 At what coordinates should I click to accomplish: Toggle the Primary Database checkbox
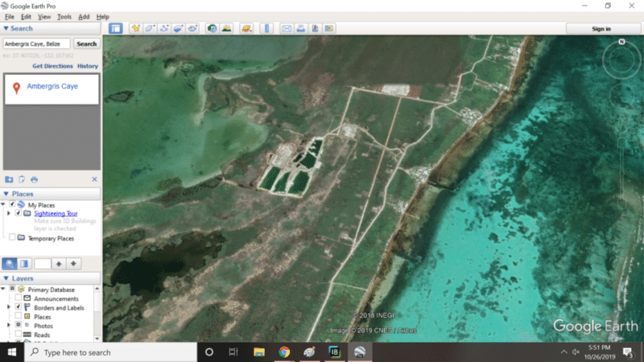point(12,289)
